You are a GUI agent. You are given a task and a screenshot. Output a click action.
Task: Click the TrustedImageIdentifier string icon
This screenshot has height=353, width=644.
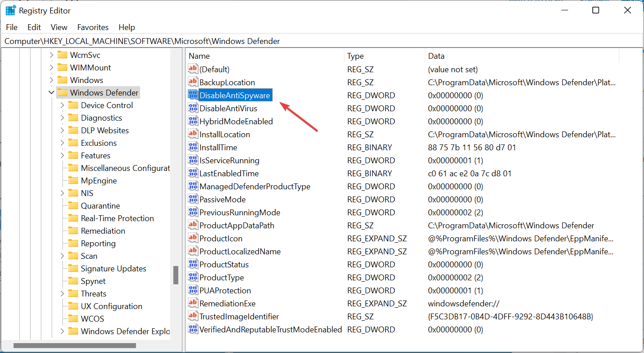[x=193, y=316]
